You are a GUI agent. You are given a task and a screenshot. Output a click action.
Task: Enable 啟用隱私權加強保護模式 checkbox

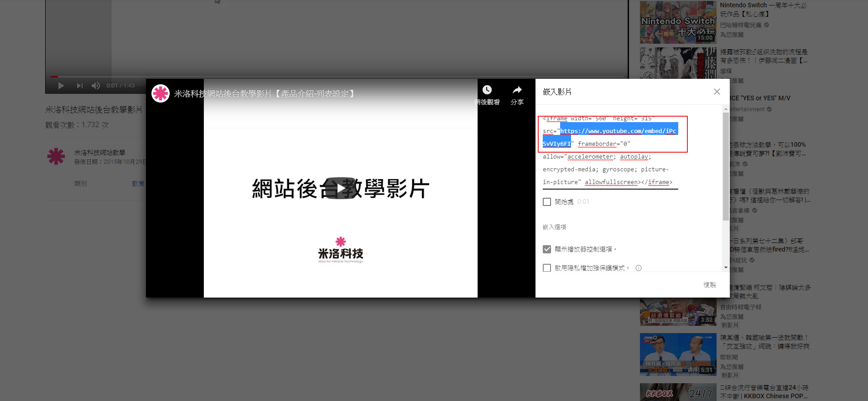[547, 268]
